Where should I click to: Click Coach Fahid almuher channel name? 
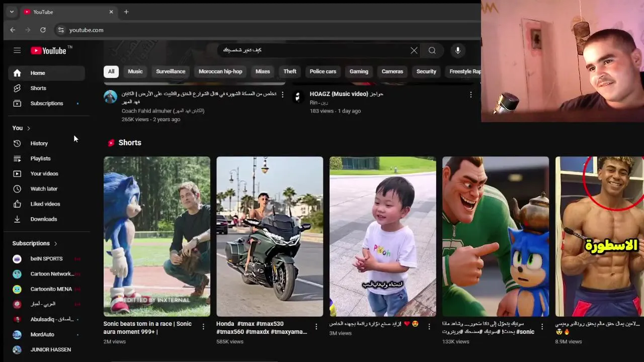163,111
